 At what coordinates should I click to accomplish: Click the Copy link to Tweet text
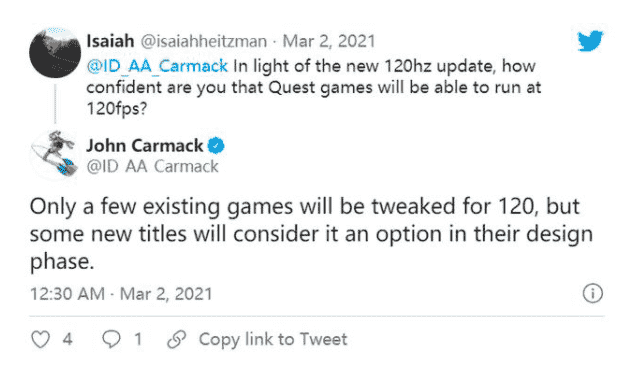(x=273, y=339)
